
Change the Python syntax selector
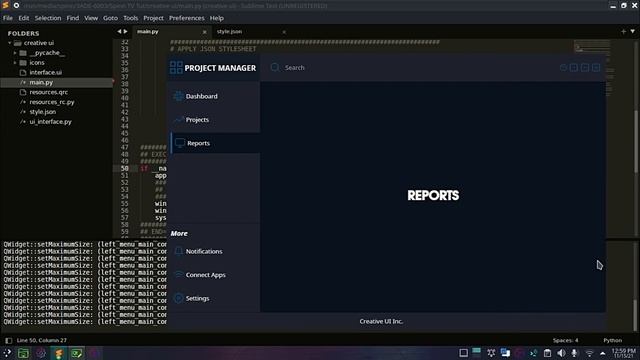tap(612, 340)
